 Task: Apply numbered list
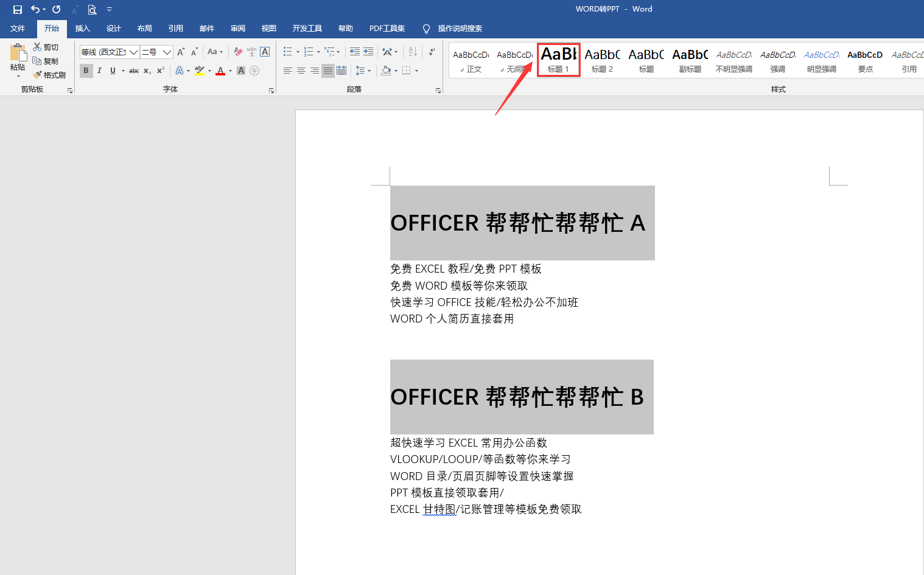(x=309, y=52)
